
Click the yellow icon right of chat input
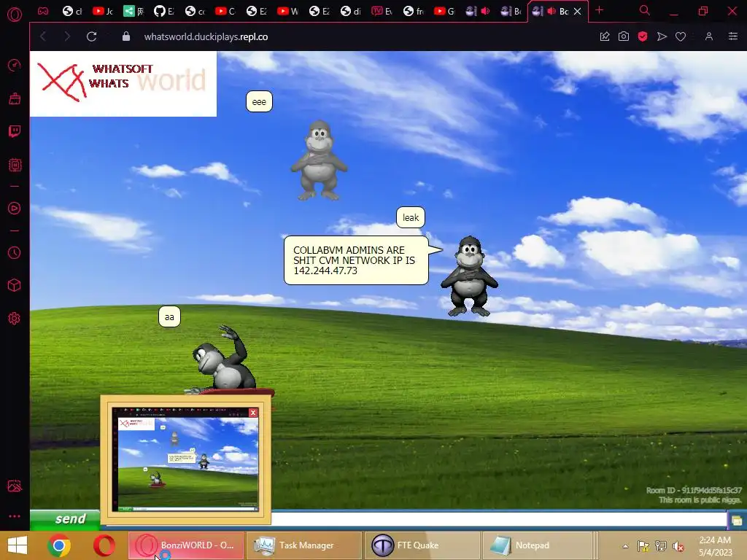[x=737, y=521]
